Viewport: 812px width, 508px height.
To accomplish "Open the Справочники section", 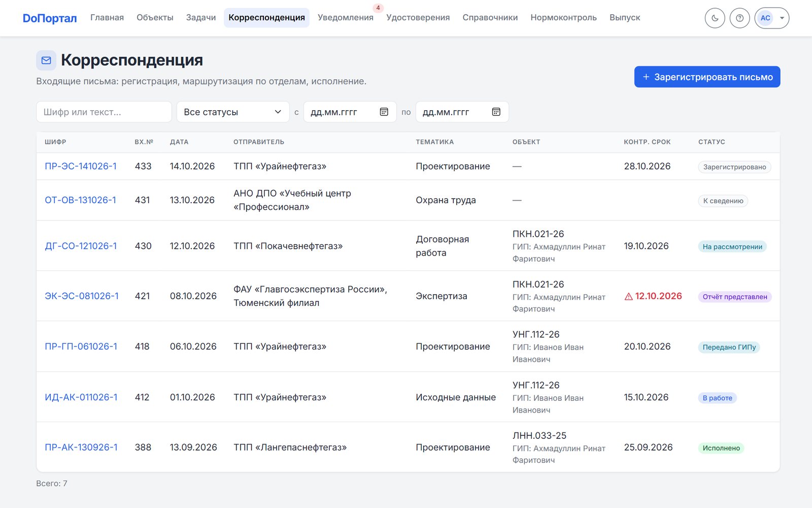I will click(490, 18).
